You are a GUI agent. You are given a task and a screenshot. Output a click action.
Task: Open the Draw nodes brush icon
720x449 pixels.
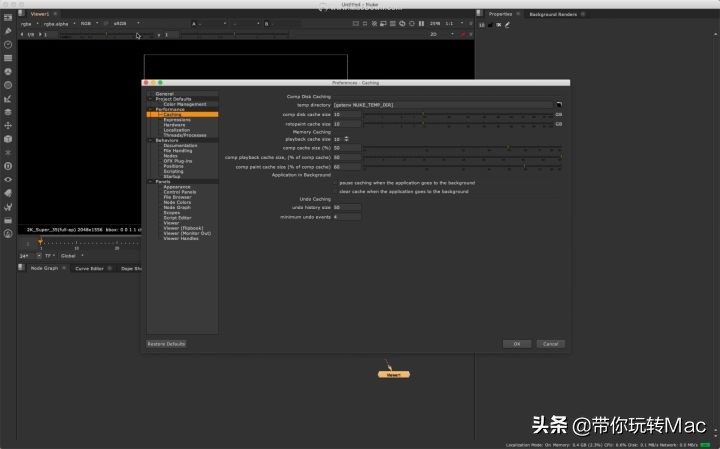(x=8, y=31)
